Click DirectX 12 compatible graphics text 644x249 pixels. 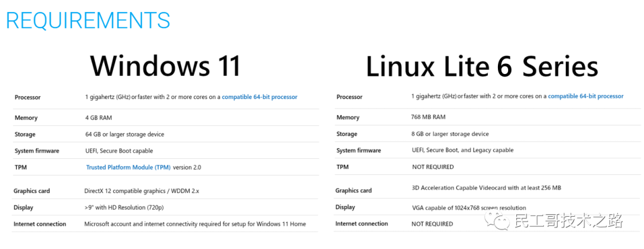click(141, 191)
